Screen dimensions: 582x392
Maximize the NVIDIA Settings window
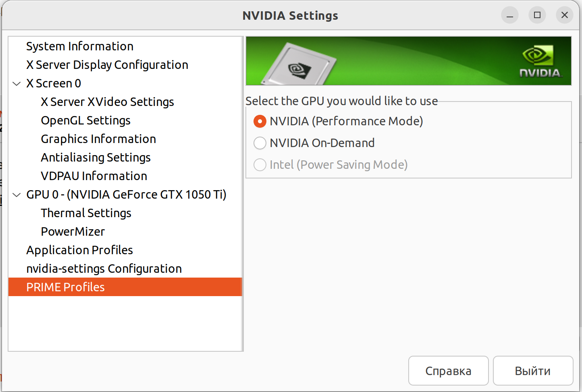point(537,15)
